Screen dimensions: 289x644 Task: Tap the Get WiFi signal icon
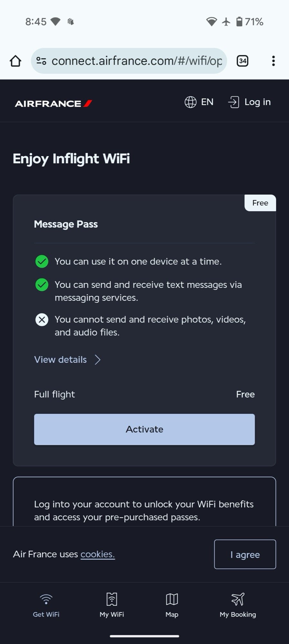point(46,599)
